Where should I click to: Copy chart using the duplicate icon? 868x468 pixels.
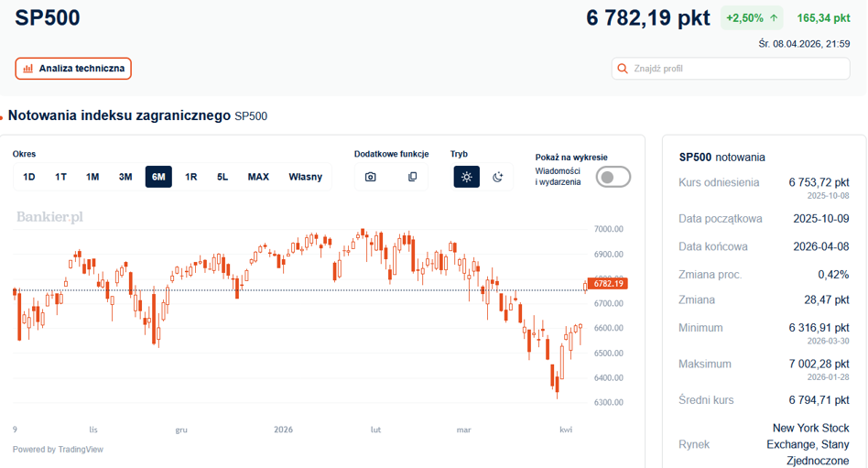pos(412,177)
